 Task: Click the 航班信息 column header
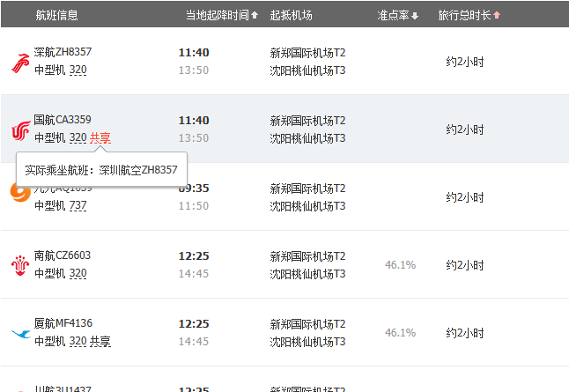(x=56, y=15)
